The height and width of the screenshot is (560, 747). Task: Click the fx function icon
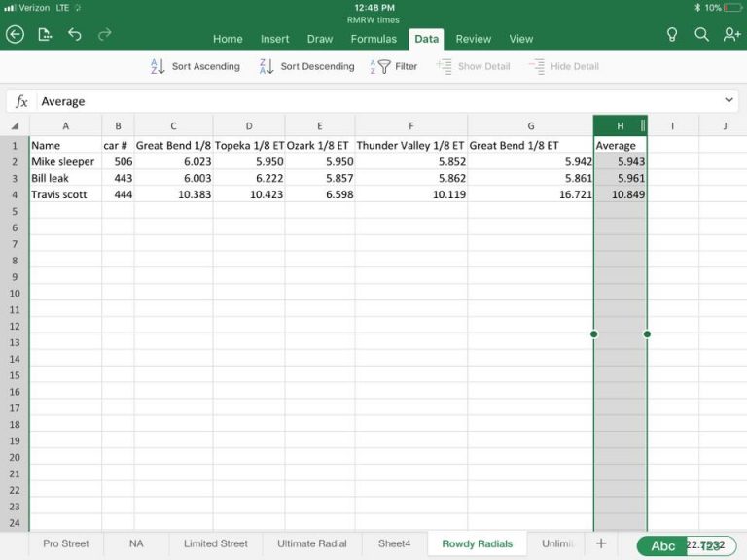21,101
